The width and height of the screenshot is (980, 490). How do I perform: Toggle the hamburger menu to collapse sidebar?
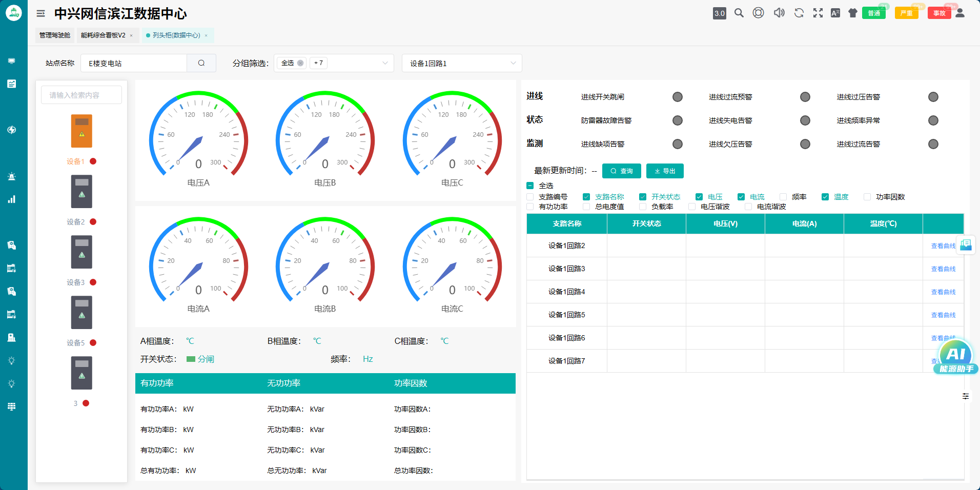[40, 14]
